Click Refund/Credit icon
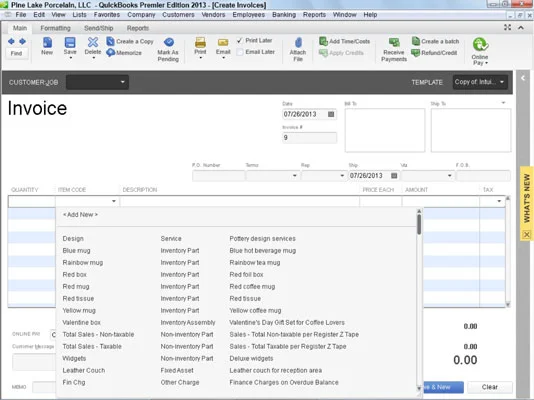 pos(415,53)
